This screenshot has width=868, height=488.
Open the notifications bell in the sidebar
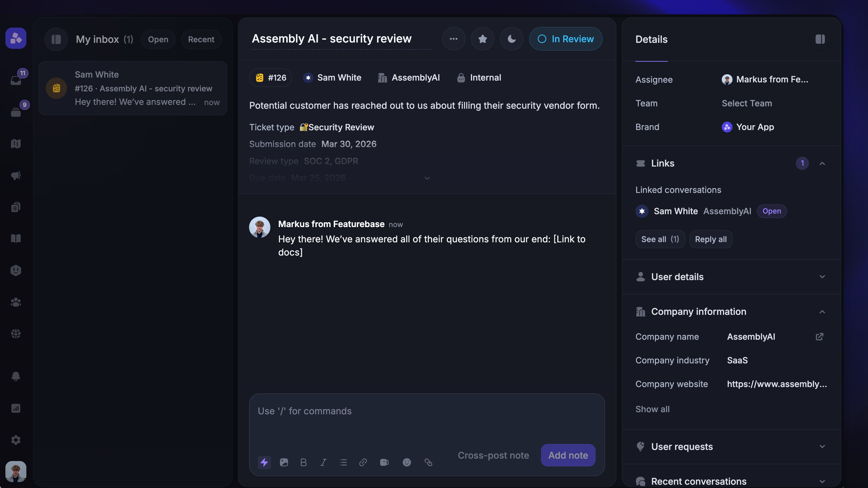(16, 376)
